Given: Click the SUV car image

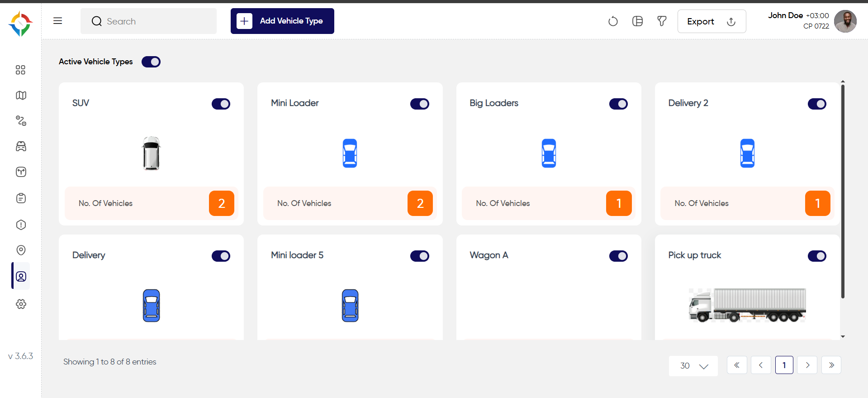Looking at the screenshot, I should point(151,153).
